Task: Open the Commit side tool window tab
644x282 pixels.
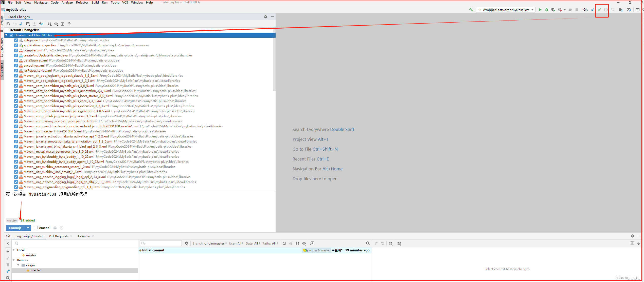Action: [2, 70]
